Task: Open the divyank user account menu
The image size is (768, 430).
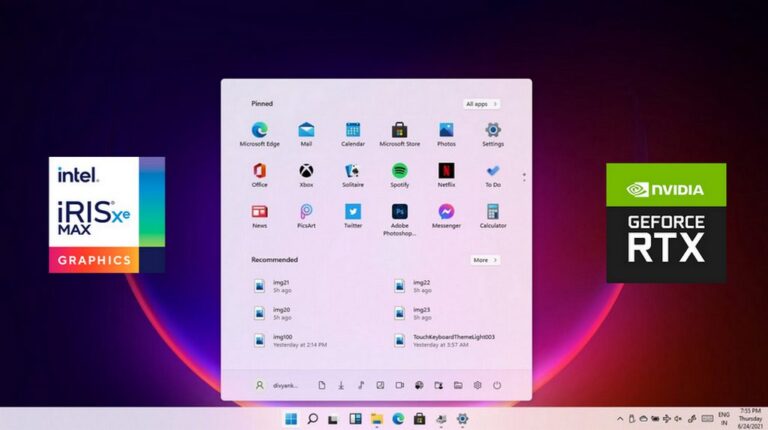Action: (276, 385)
